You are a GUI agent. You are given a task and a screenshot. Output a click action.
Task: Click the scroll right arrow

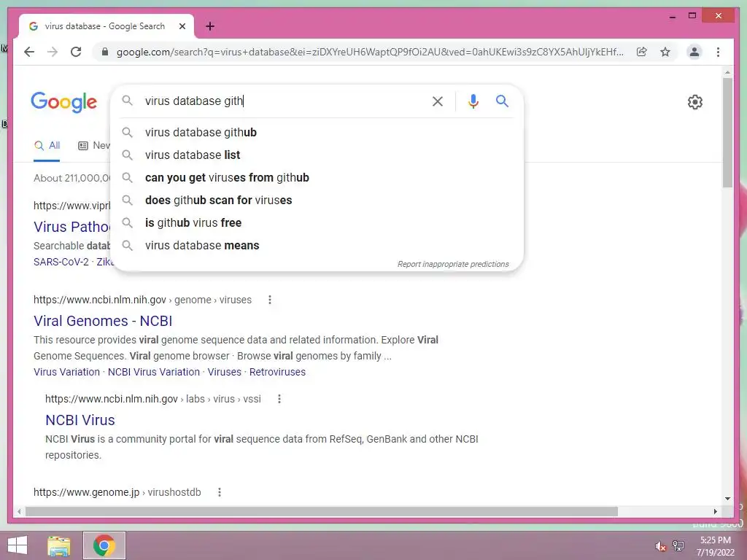coord(715,511)
